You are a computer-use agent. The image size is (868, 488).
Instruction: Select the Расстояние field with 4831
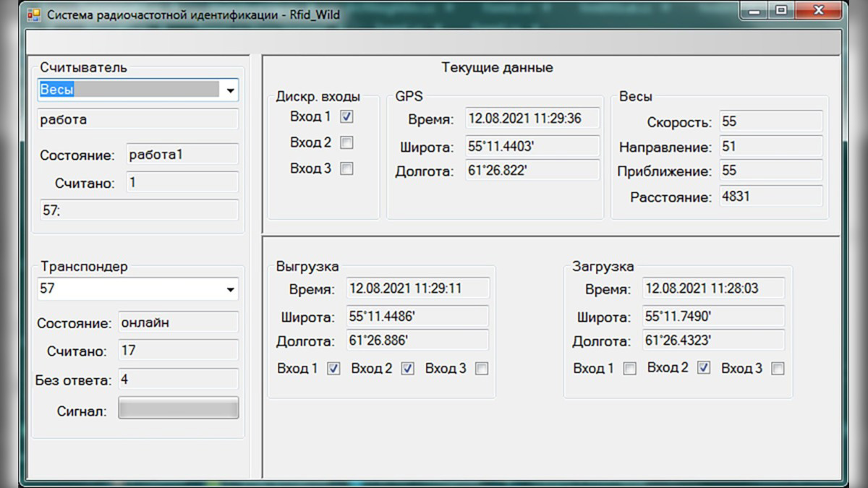(771, 196)
